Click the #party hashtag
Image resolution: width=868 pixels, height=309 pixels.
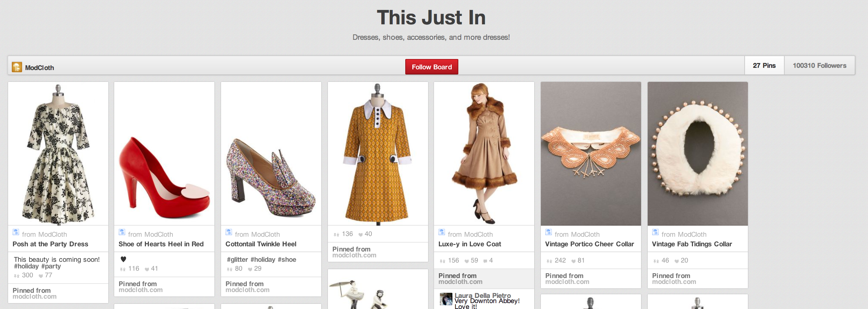click(x=51, y=266)
